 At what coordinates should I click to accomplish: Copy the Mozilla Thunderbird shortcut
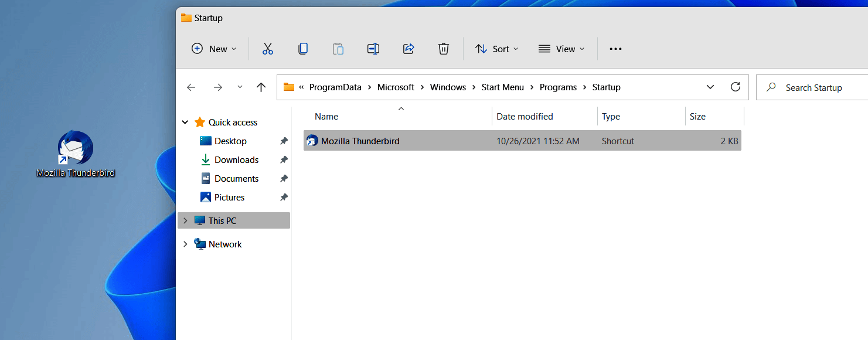coord(303,49)
